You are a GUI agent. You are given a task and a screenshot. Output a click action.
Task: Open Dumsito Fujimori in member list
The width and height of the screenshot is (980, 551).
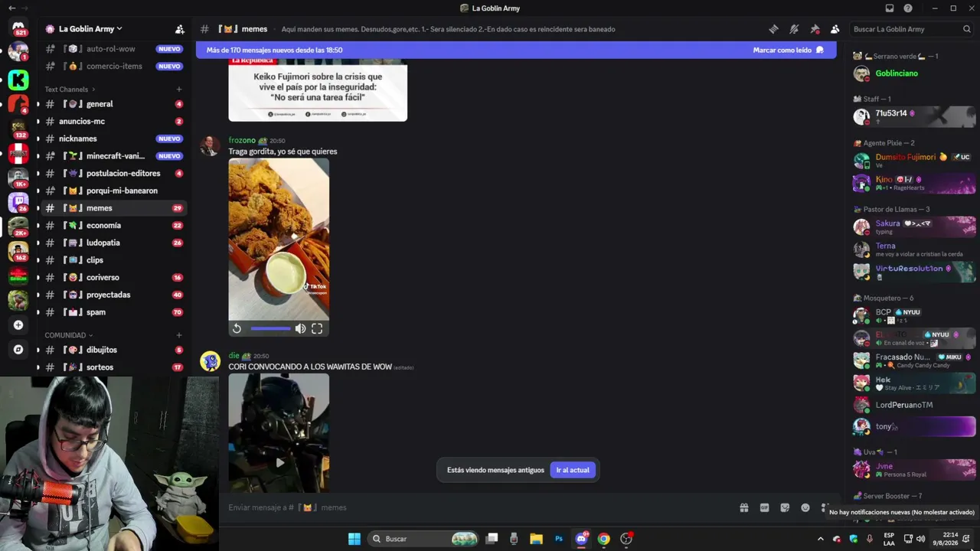point(906,157)
